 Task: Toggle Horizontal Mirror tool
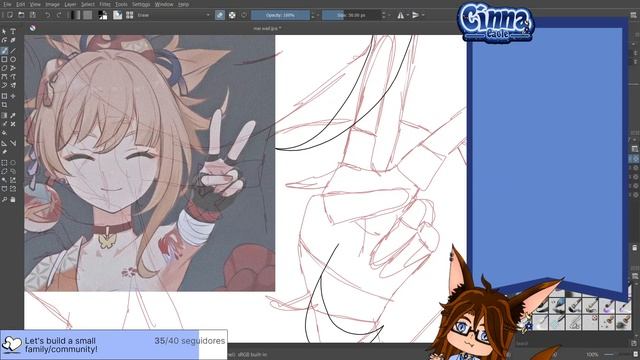[401, 15]
